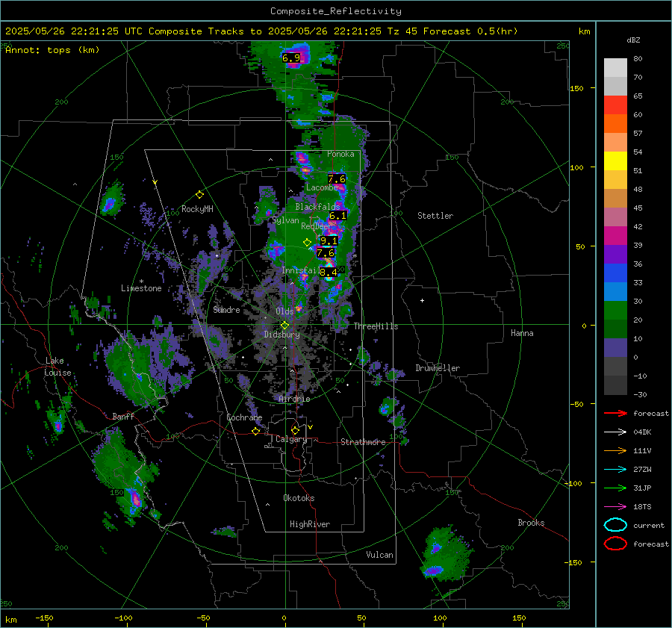Click the Okotoks city label
672x628 pixels.
click(299, 498)
